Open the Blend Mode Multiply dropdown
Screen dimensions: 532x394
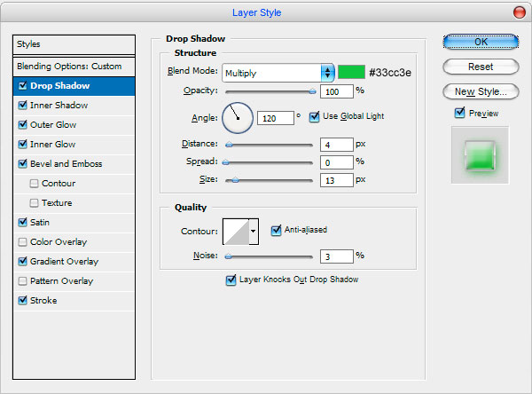point(278,73)
